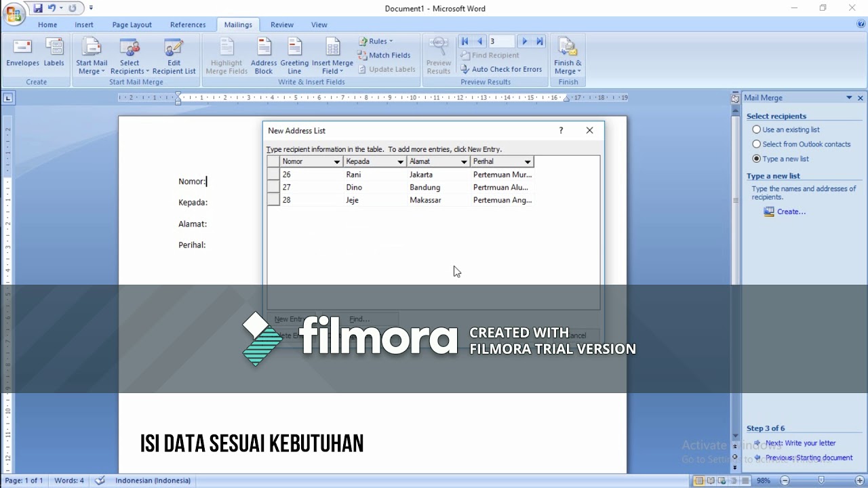This screenshot has width=868, height=488.
Task: Save document via Quick Access icon
Action: pos(37,8)
